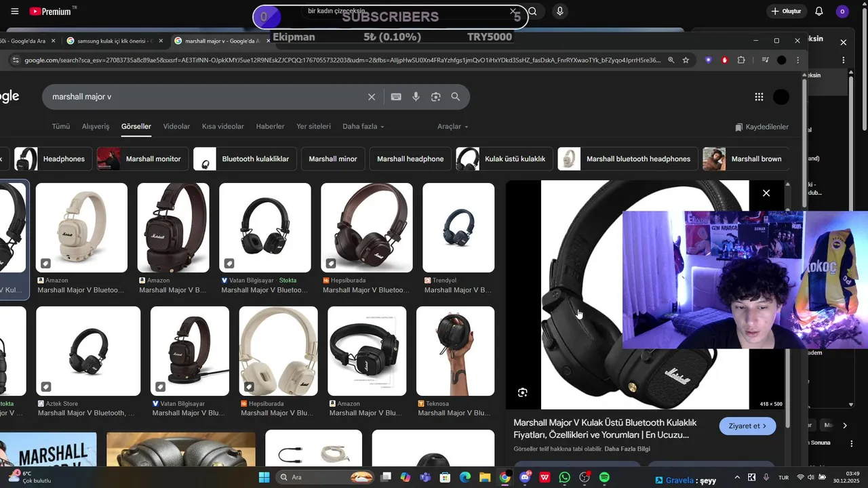Open the Trendyol Marshall Major V thumbnail
868x488 pixels.
coord(458,228)
